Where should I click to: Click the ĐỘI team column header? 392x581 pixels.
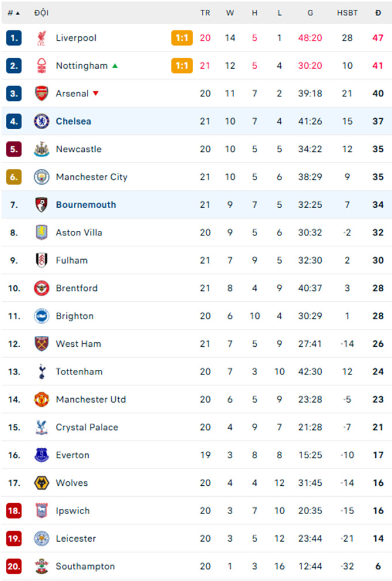click(42, 13)
